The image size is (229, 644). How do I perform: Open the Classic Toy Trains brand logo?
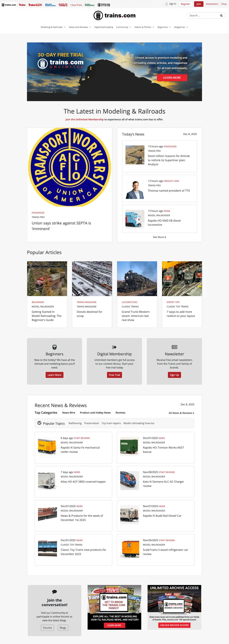click(x=63, y=5)
